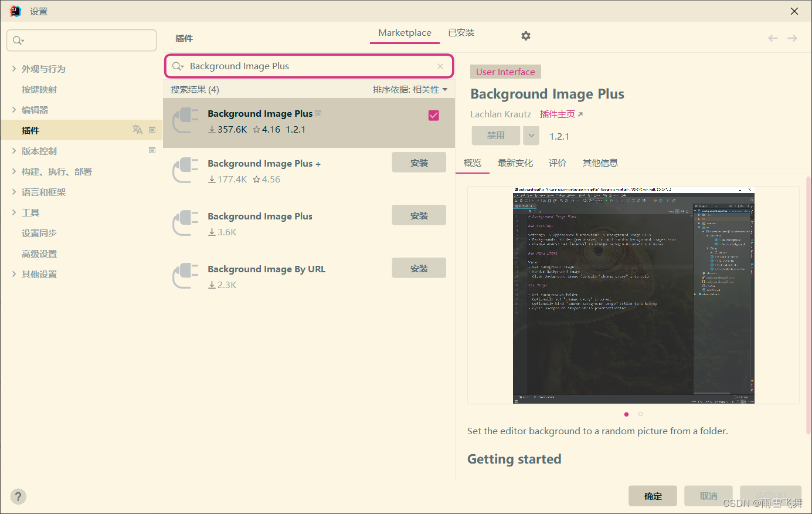Open the 排序依据: 相关性 sort dropdown
812x514 pixels.
tap(410, 90)
